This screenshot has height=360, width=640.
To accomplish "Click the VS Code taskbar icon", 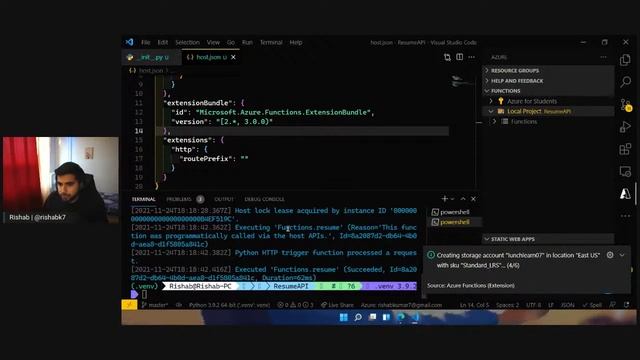I will coord(415,317).
